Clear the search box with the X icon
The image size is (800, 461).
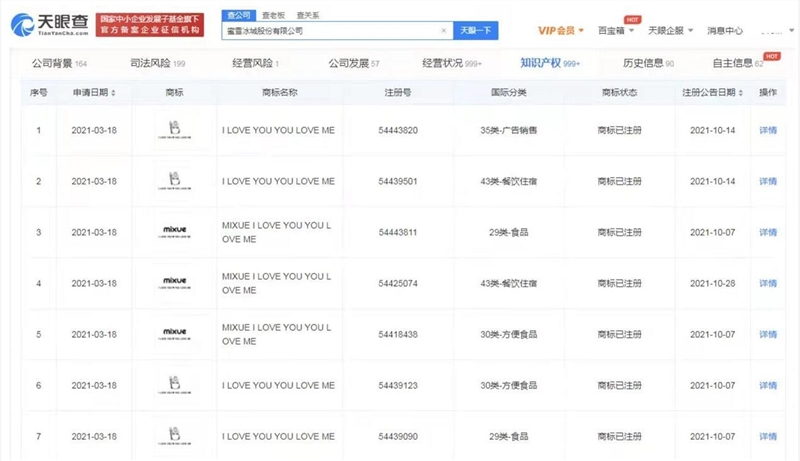(x=443, y=31)
